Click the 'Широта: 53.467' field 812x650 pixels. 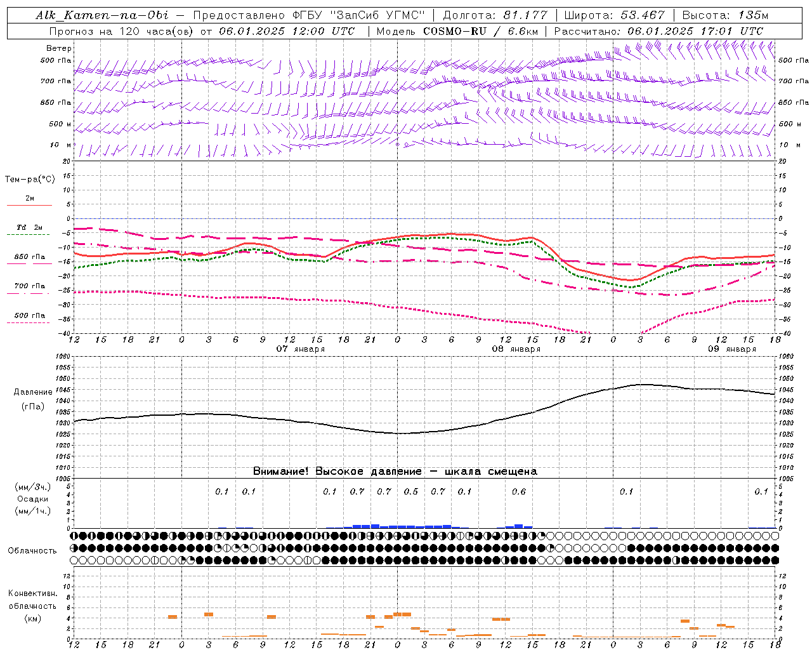tap(615, 16)
